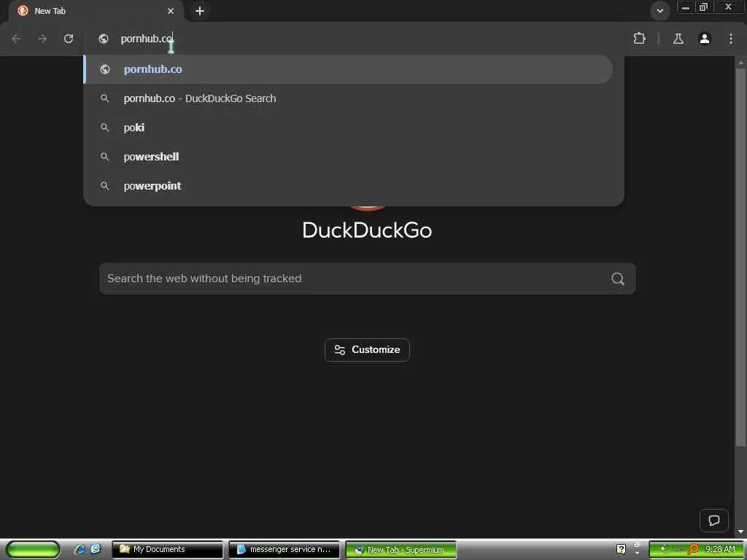Click the globe icon in the first suggestion row
747x560 pixels.
coord(105,69)
